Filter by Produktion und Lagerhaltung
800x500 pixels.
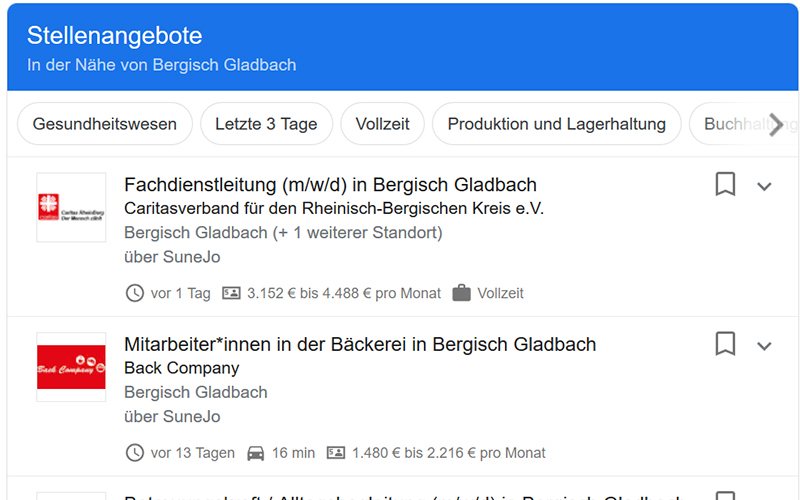557,124
